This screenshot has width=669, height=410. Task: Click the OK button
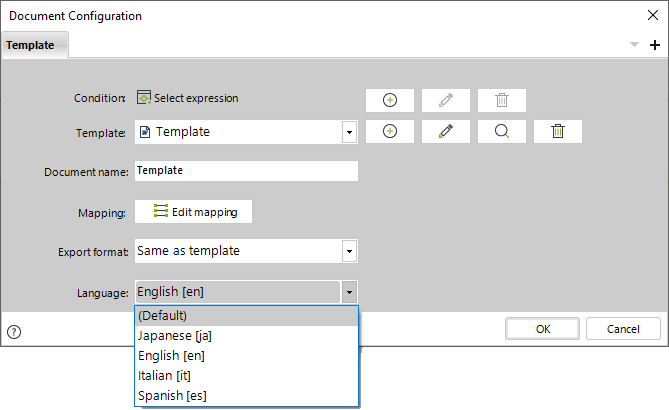542,329
